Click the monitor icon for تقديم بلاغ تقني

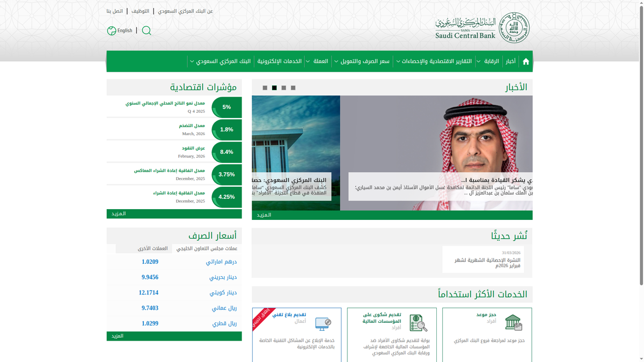pos(323,322)
